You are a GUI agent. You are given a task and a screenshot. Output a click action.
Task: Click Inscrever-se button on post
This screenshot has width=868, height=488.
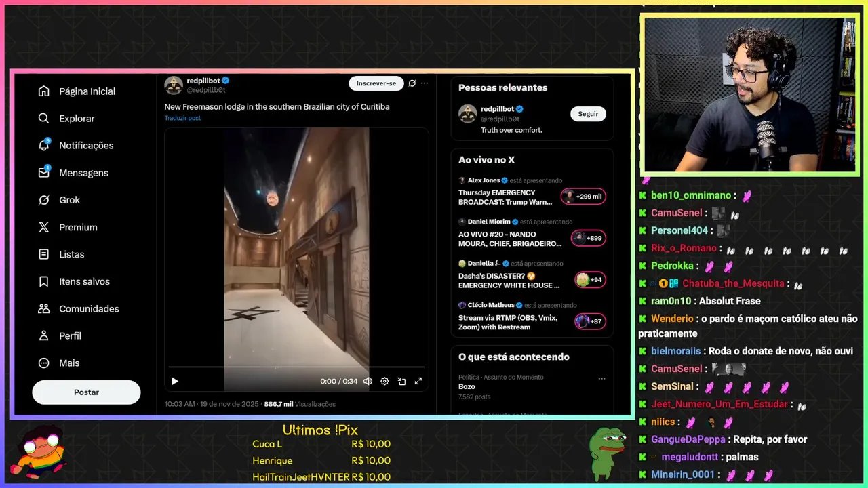point(376,83)
